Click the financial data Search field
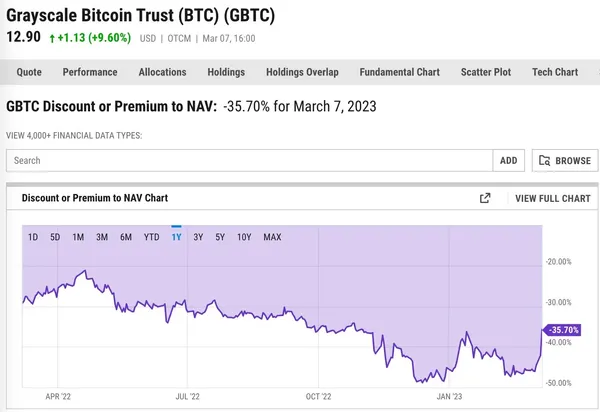This screenshot has height=412, width=600. (250, 160)
